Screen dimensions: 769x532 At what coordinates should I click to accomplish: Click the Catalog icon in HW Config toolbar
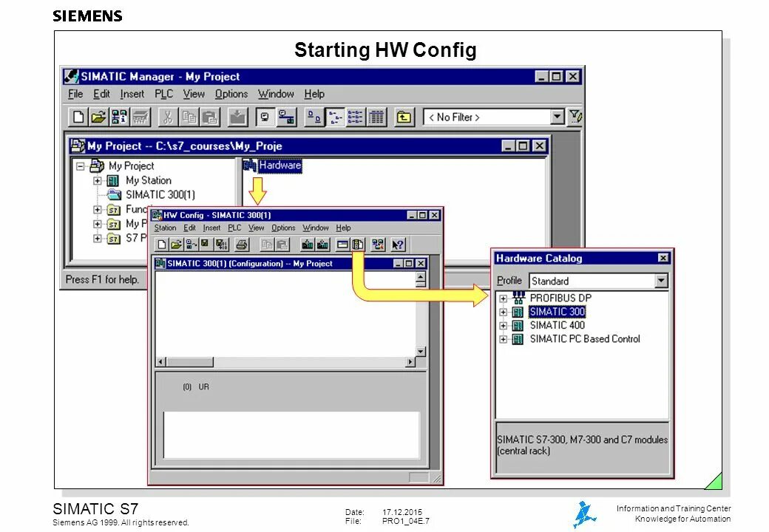[x=358, y=244]
